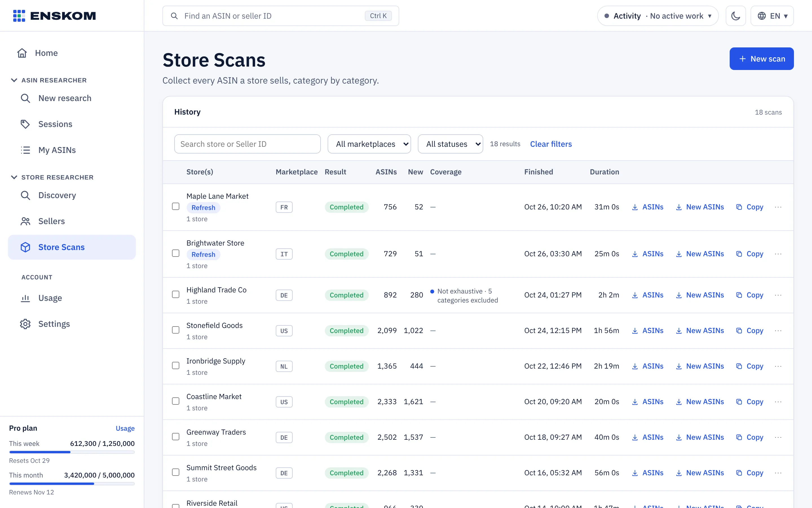Open My ASINs in the sidebar

pos(72,150)
